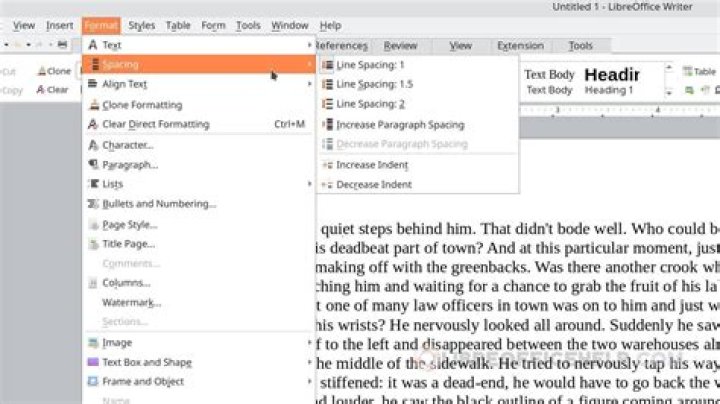Expand the Align Text submenu
720x404 pixels.
point(199,84)
